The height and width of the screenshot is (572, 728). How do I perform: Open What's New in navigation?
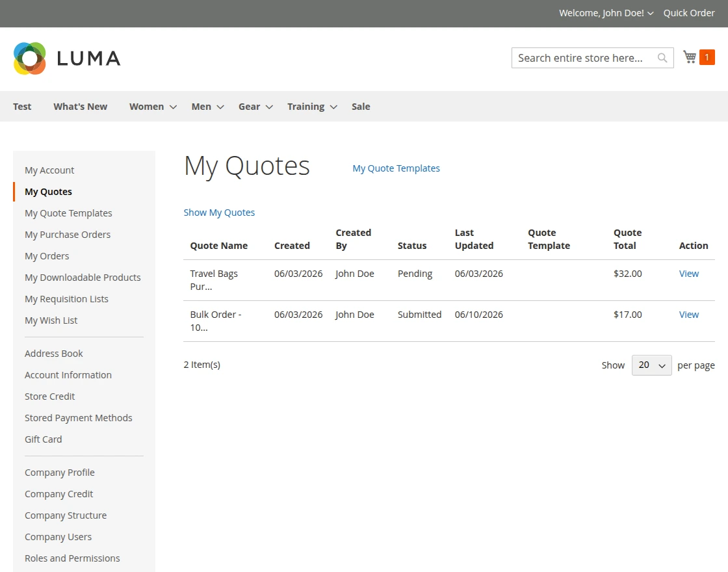(x=81, y=107)
